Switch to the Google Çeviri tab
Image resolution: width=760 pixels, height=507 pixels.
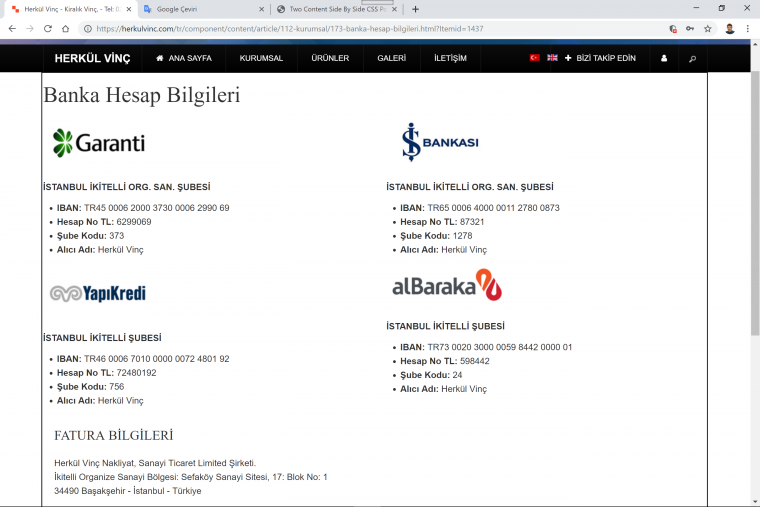[x=205, y=9]
